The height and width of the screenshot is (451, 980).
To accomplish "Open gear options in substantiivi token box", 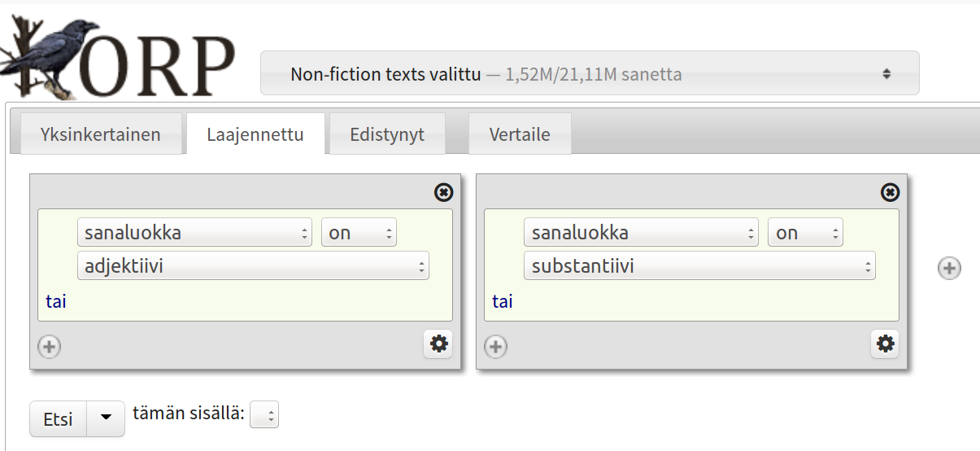I will point(886,344).
